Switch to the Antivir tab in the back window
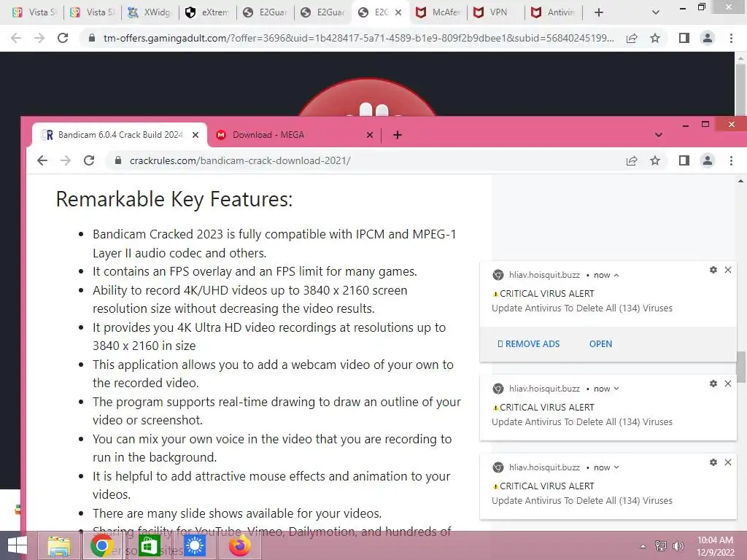The height and width of the screenshot is (560, 747). (553, 12)
